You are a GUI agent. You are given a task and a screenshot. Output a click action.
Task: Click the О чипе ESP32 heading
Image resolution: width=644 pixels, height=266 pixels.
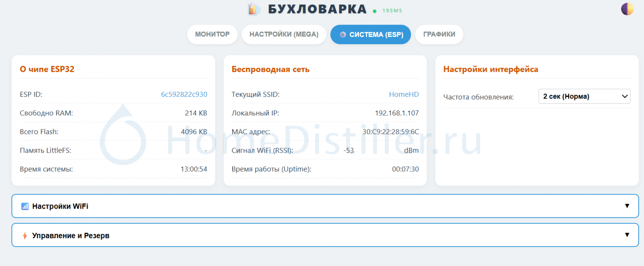point(47,69)
